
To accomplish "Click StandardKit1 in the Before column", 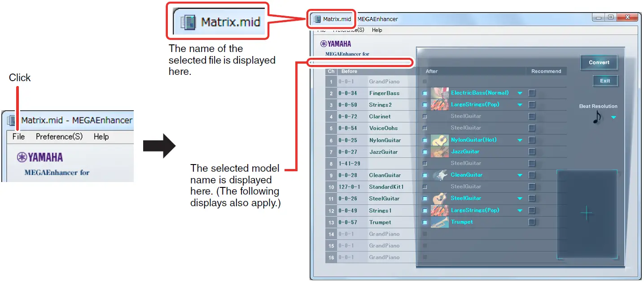I will (386, 187).
